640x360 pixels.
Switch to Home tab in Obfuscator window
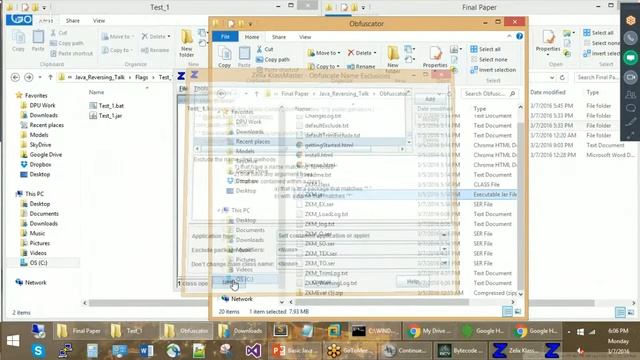252,37
